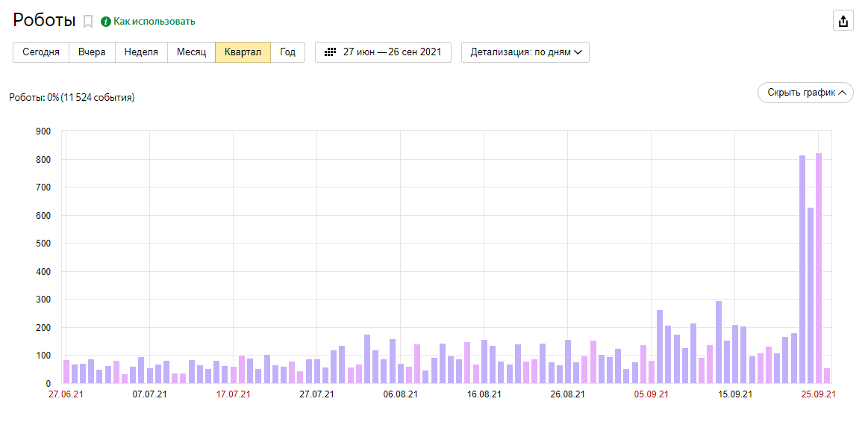868x425 pixels.
Task: Click the 05.09.21 axis date label
Action: (651, 394)
